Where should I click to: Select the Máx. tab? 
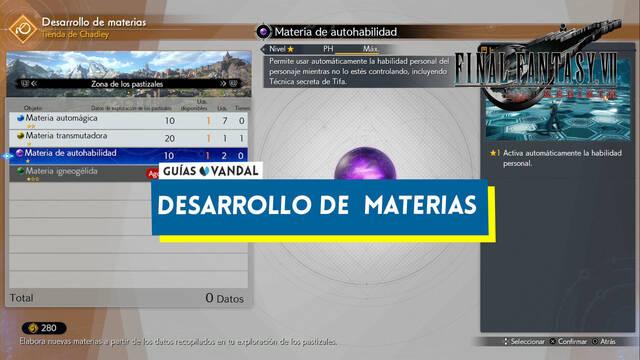click(370, 49)
